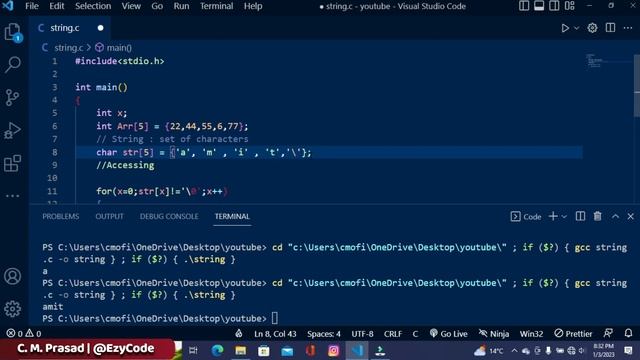This screenshot has width=640, height=360.
Task: Open the Selection menu
Action: 93,6
